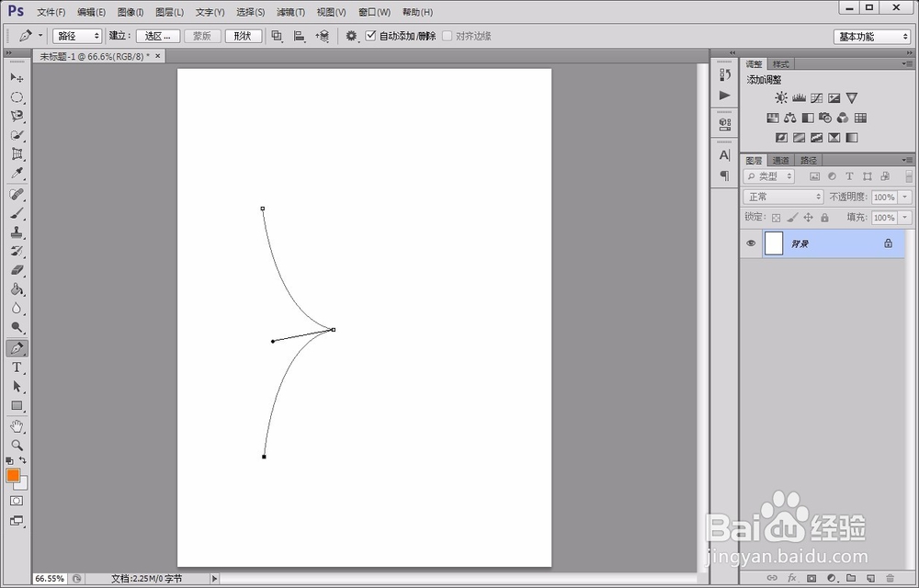
Task: Choose the Horizontal Type tool
Action: (17, 367)
